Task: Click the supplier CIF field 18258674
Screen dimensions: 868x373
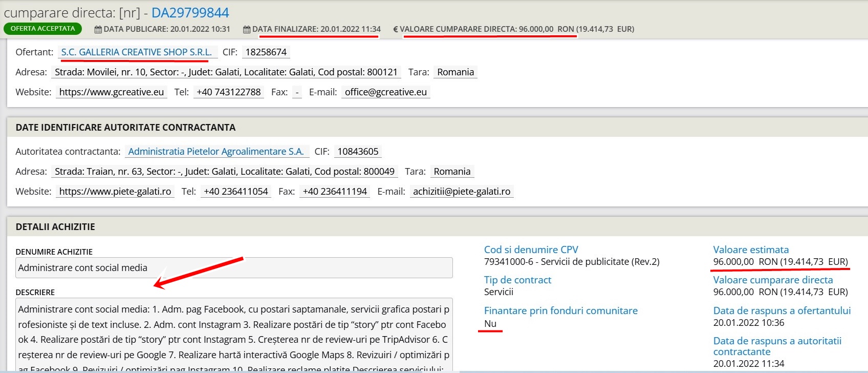Action: (x=266, y=52)
